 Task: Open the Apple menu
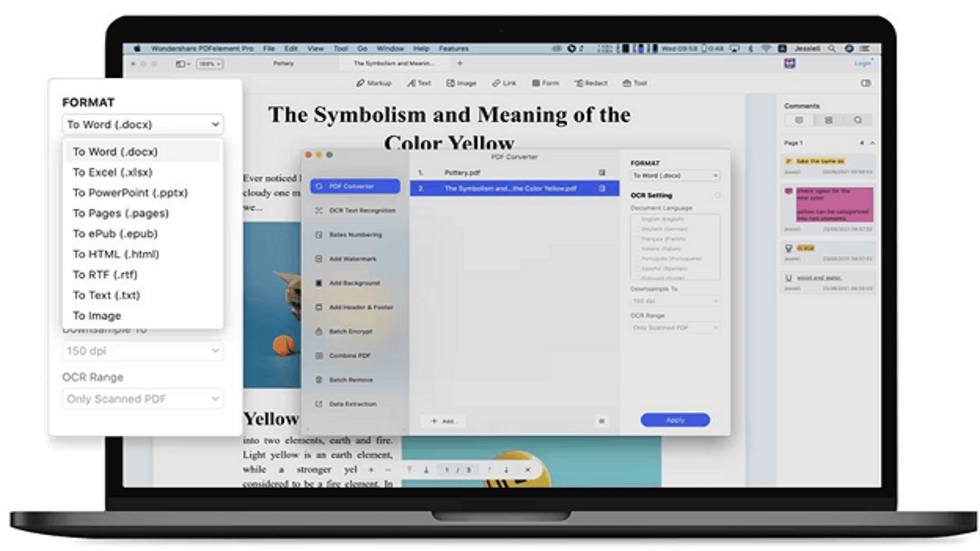(137, 48)
